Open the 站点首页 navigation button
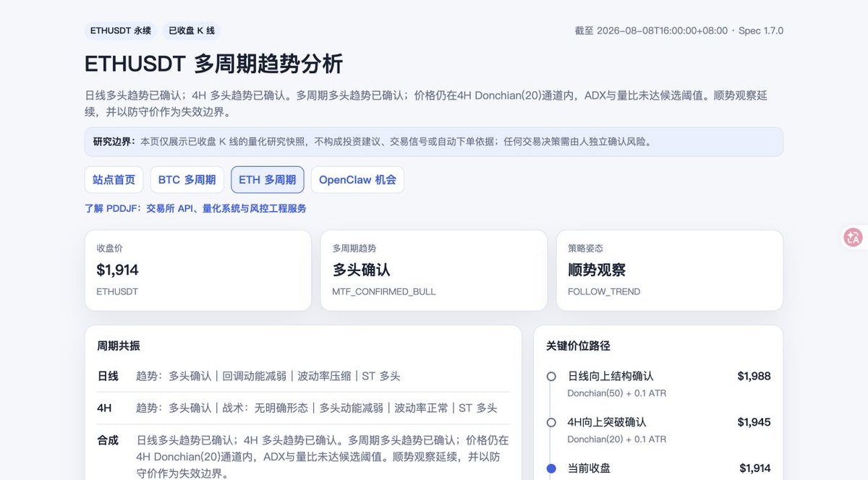Viewport: 868px width, 480px height. pos(114,180)
